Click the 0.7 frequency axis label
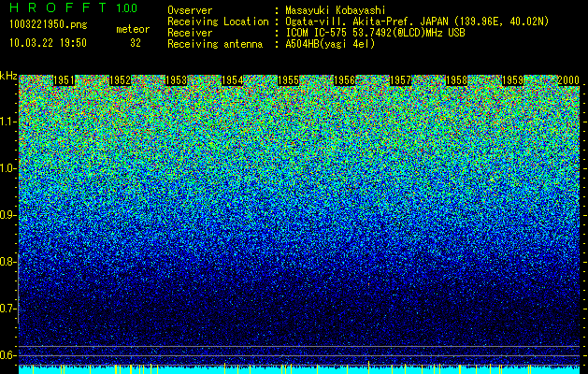The image size is (588, 374). (7, 309)
